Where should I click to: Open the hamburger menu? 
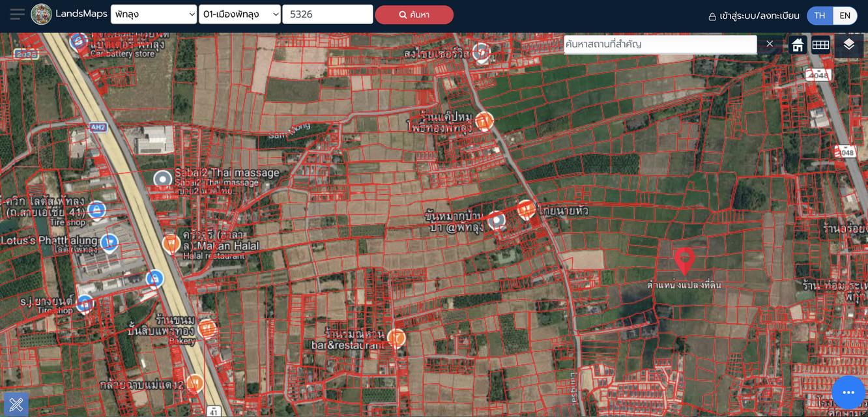pos(18,14)
